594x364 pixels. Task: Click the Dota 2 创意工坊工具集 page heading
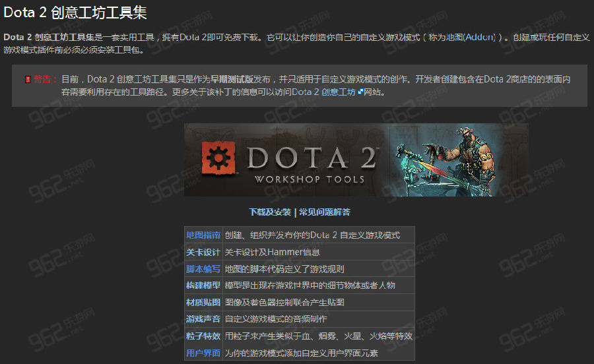tap(75, 13)
